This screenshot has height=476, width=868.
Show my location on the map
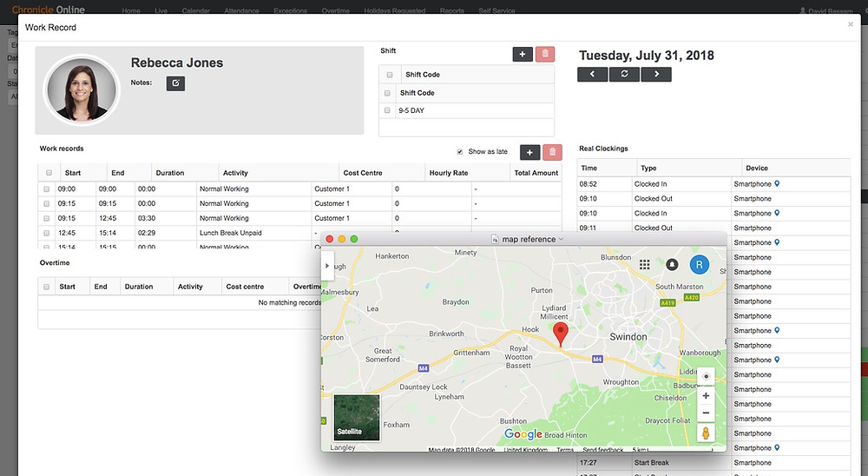(x=706, y=376)
